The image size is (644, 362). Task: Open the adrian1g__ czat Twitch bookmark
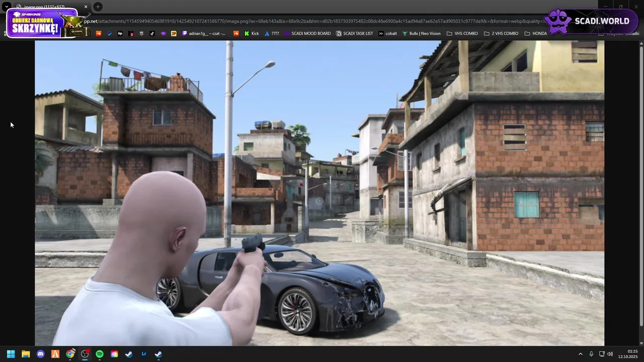204,34
